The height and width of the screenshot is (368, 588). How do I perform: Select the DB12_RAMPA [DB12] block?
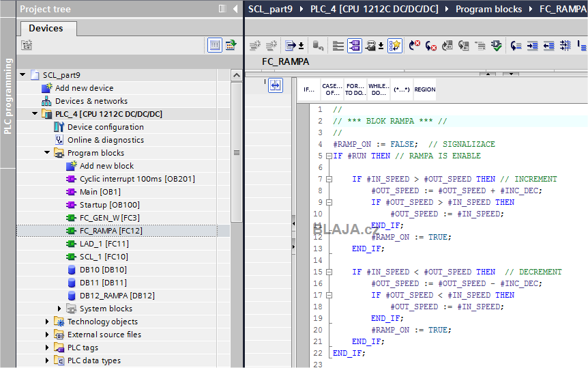tap(117, 296)
